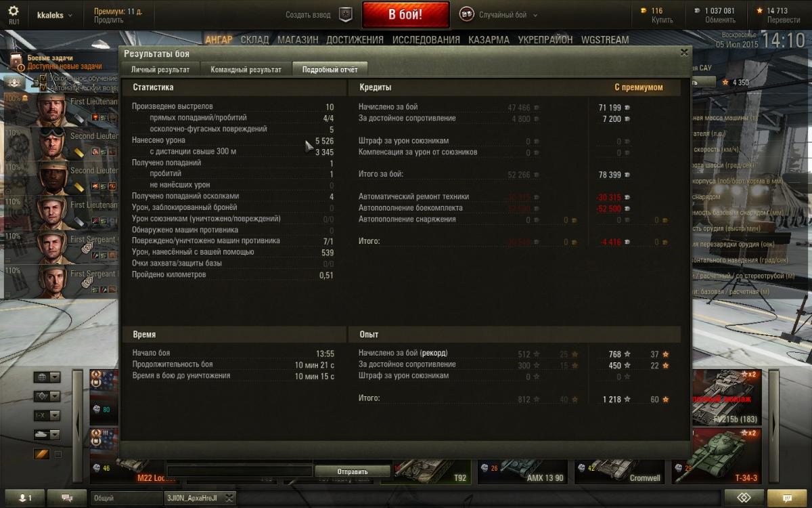Click the red В бой! button
Screen dimensions: 812x508
point(405,14)
